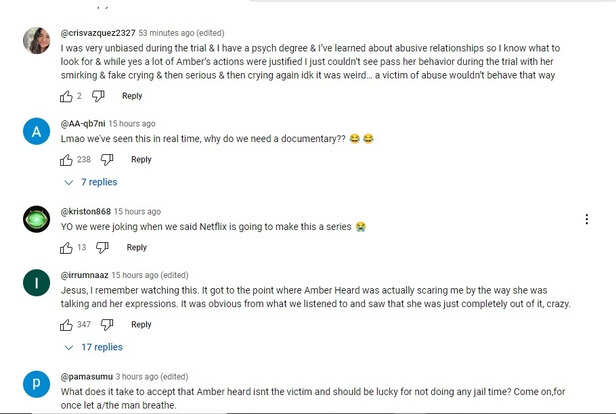Like the @kriston868 Netflix comment
Viewport: 616px width, 414px height.
coord(66,248)
